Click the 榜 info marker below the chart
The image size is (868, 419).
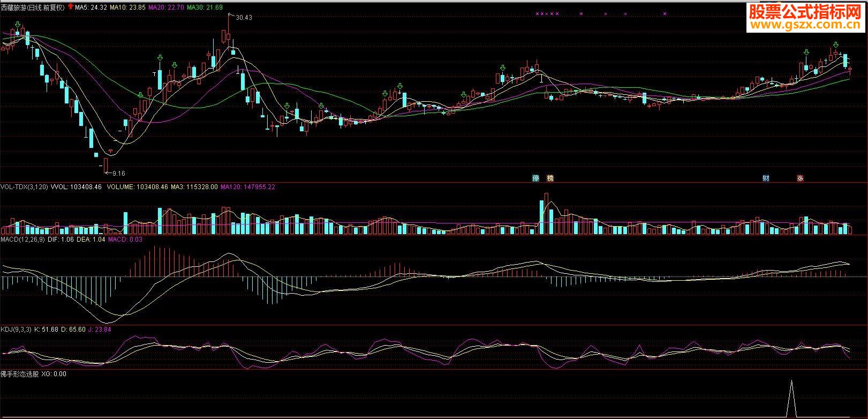[x=550, y=178]
